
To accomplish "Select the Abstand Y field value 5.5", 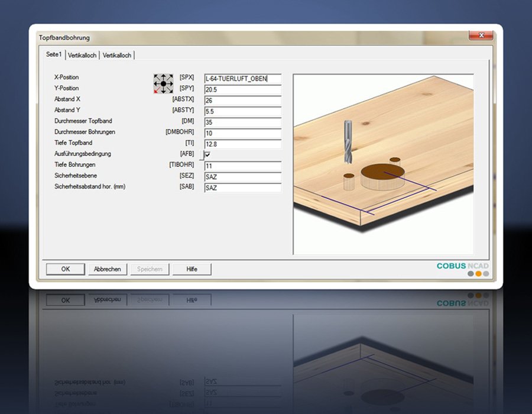I will (x=242, y=111).
